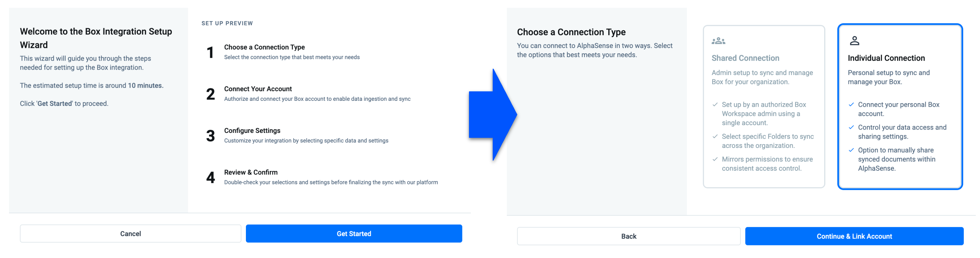
Task: Select the Shared Connection card
Action: 764,107
